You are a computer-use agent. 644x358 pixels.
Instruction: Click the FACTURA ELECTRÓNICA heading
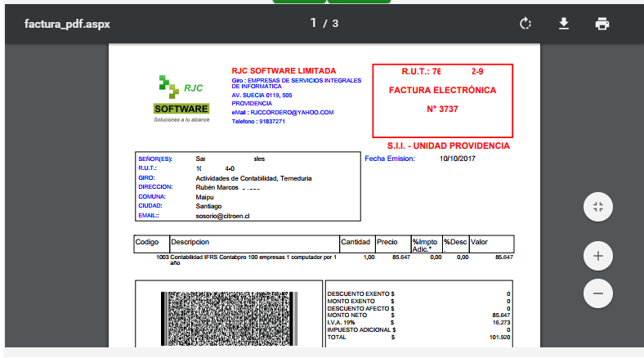coord(442,90)
